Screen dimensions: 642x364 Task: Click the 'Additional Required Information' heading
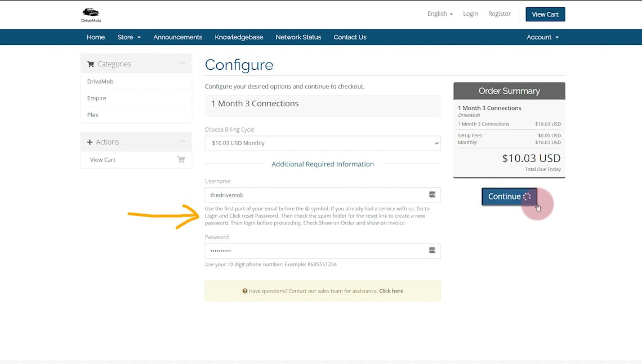(323, 164)
